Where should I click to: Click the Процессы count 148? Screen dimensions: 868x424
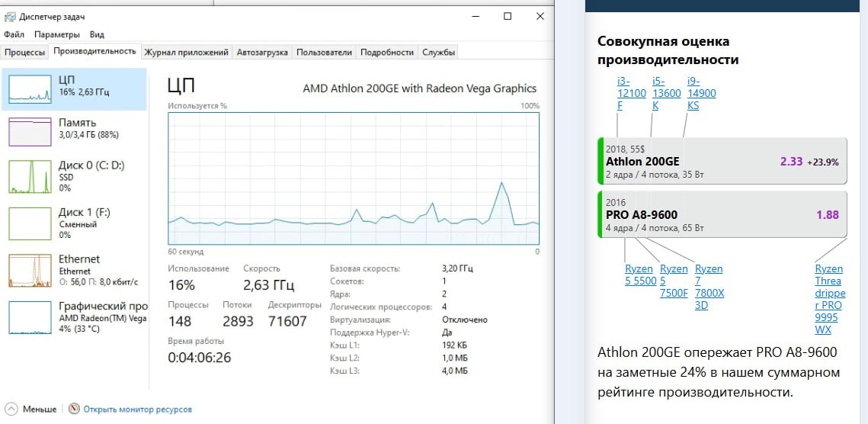(x=179, y=322)
